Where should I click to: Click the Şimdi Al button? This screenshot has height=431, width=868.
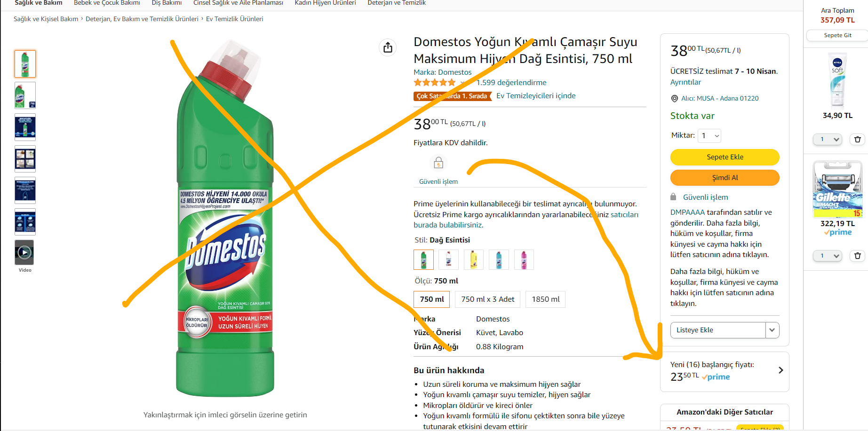pyautogui.click(x=725, y=178)
